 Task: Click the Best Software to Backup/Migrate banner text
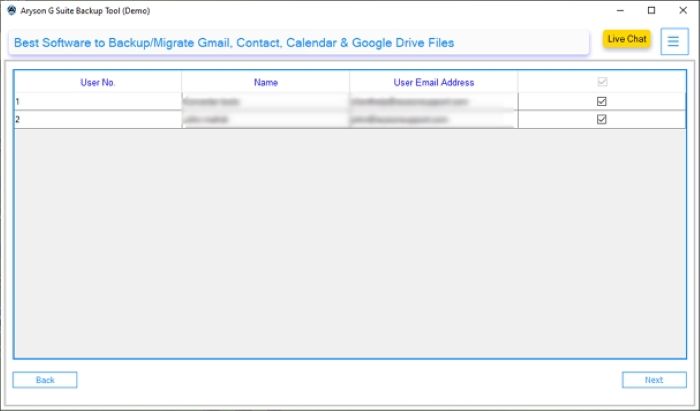tap(234, 43)
